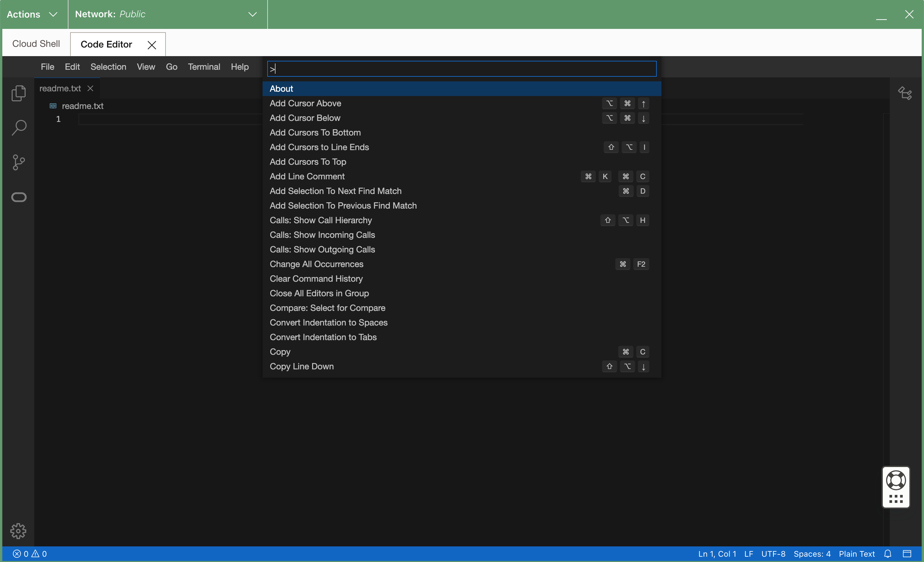Click the symbol graph icon in editor corner

[904, 93]
